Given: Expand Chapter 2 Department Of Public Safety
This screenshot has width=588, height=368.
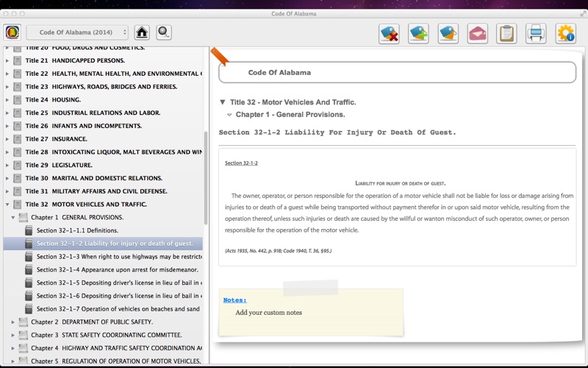Looking at the screenshot, I should pyautogui.click(x=13, y=322).
